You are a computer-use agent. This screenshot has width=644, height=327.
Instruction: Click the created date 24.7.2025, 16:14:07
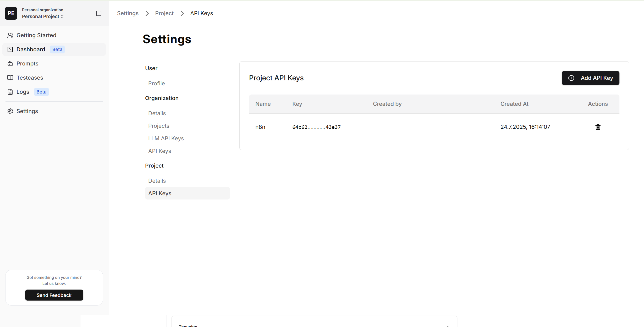pos(525,127)
